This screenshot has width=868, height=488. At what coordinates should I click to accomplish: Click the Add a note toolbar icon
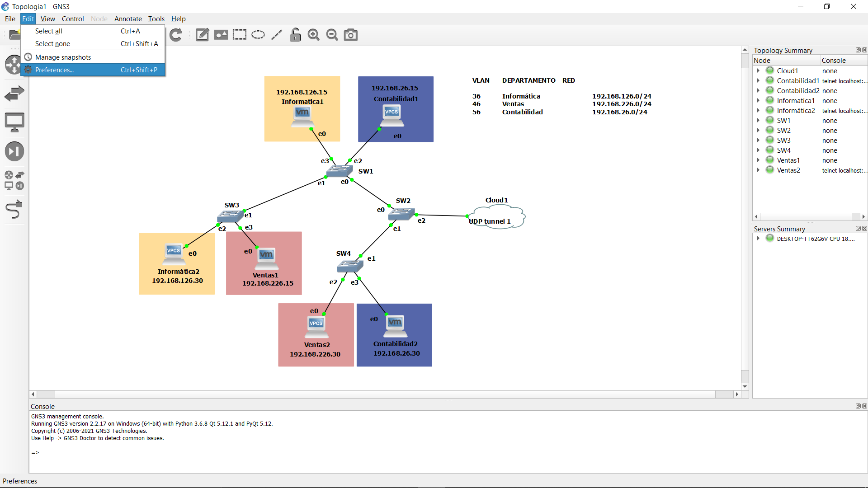click(x=202, y=35)
